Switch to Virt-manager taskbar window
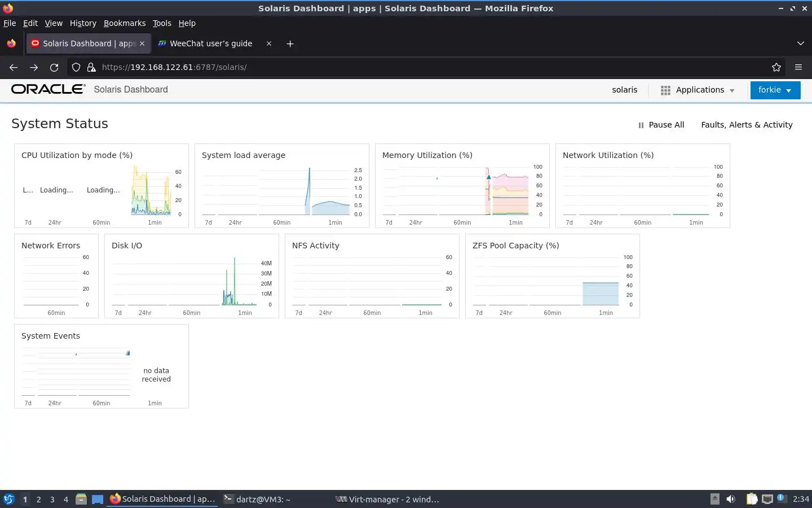This screenshot has height=508, width=812. pos(388,499)
